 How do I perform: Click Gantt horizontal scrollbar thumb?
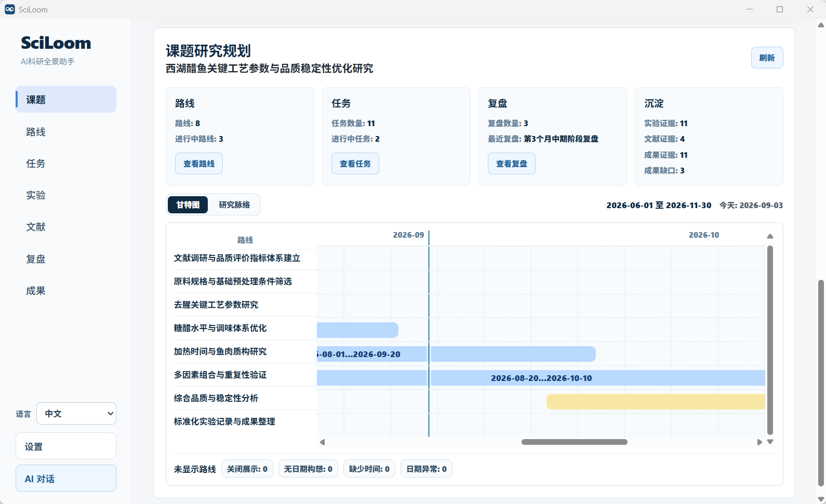click(575, 442)
